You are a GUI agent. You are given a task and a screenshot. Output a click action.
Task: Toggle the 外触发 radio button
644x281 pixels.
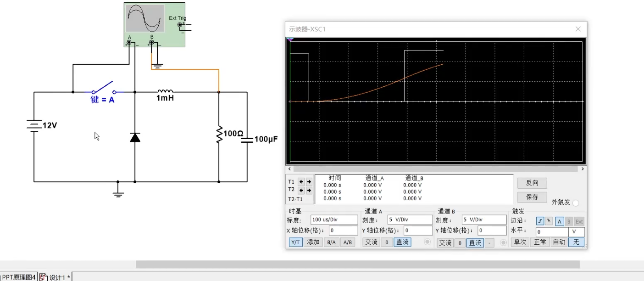576,203
